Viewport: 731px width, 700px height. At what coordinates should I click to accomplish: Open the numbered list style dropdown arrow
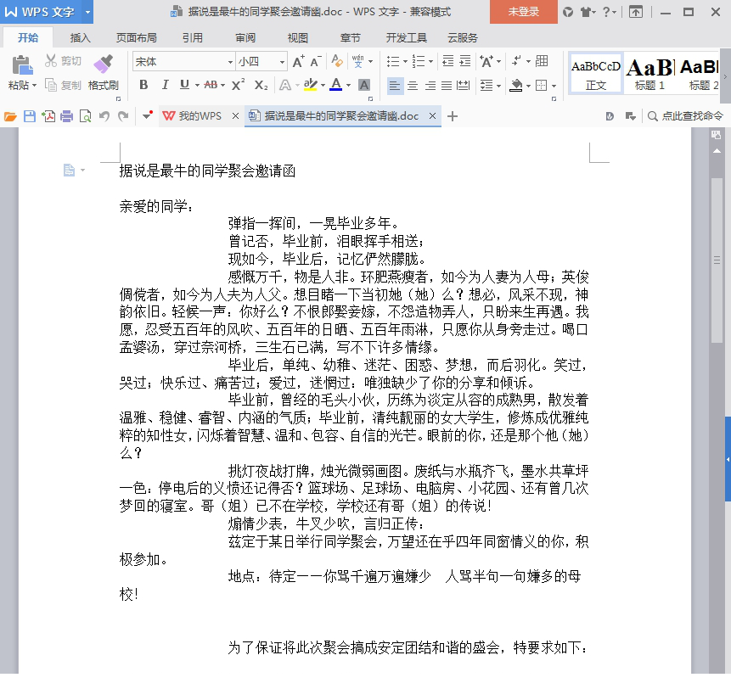[x=430, y=61]
